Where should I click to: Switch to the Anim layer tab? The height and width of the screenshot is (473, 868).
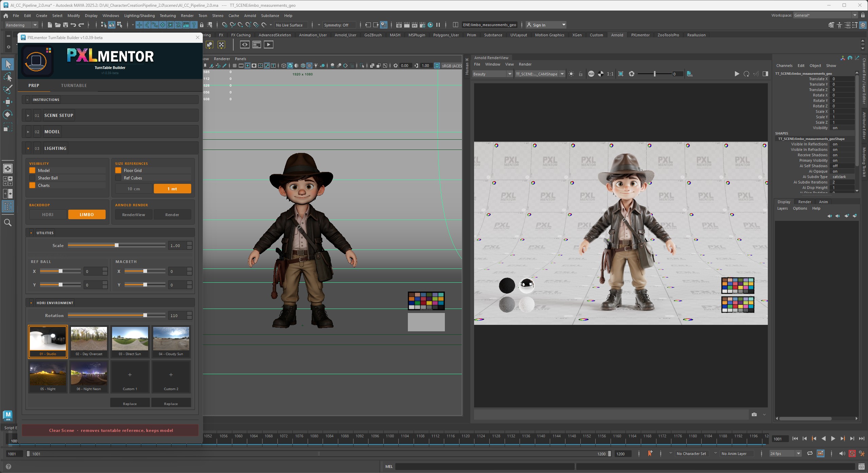tap(823, 202)
